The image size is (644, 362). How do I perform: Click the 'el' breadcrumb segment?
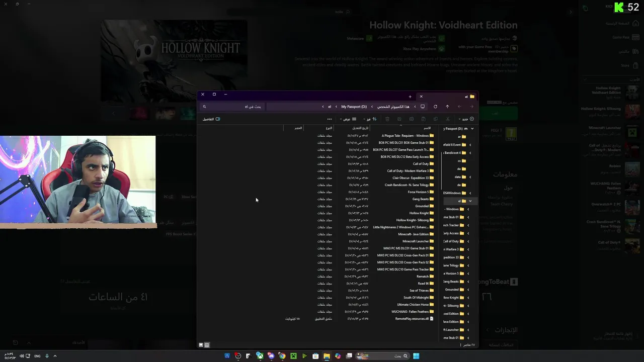point(330,107)
